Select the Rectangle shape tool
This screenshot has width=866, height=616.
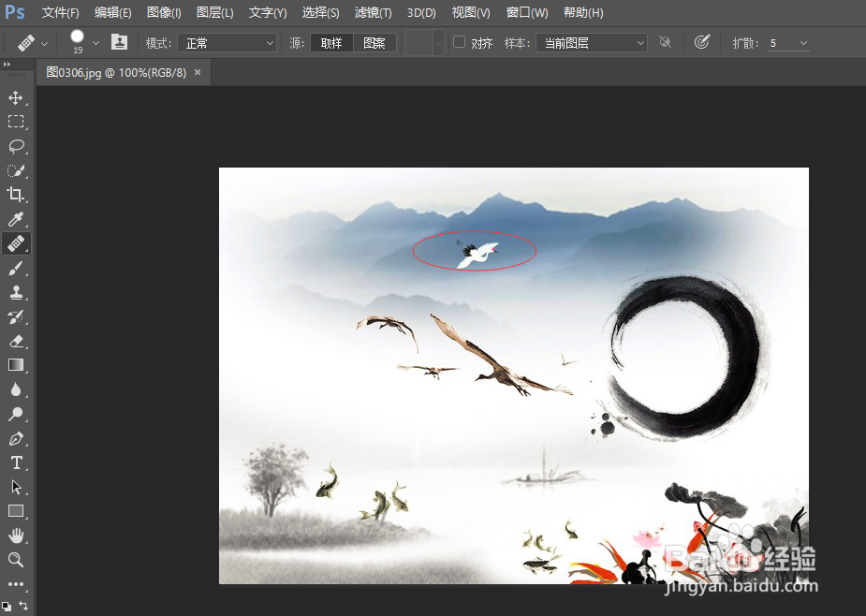tap(16, 511)
